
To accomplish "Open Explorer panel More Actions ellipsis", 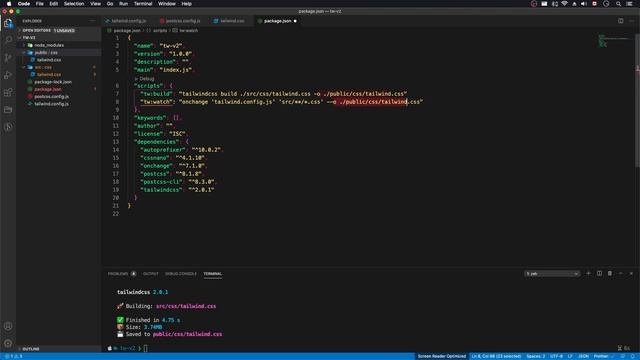I will tap(92, 21).
